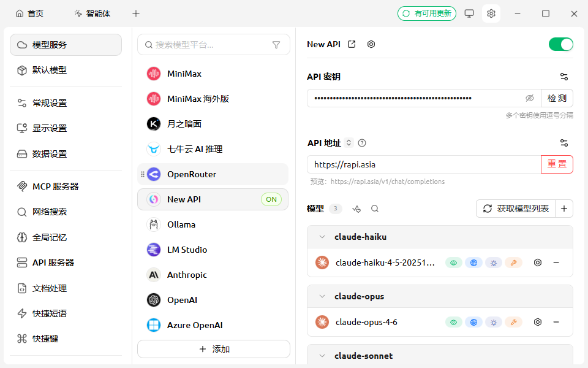Select LM Studio provider
588x368 pixels.
pos(213,250)
